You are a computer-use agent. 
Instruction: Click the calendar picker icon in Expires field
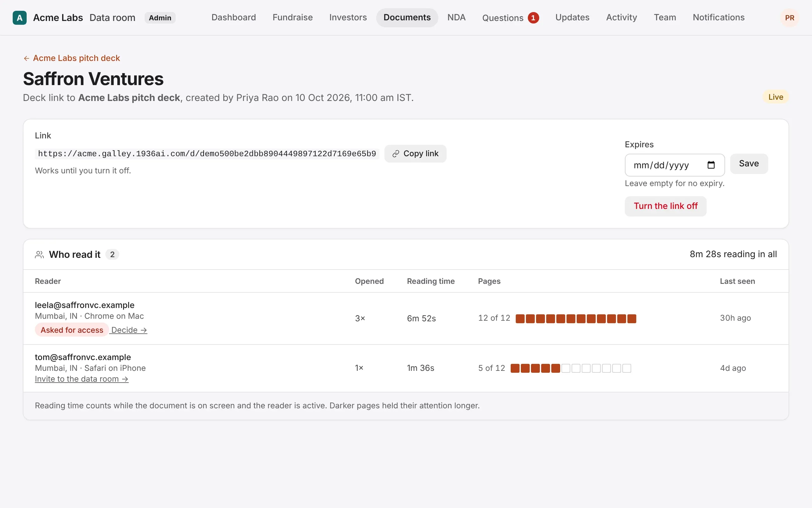tap(711, 165)
